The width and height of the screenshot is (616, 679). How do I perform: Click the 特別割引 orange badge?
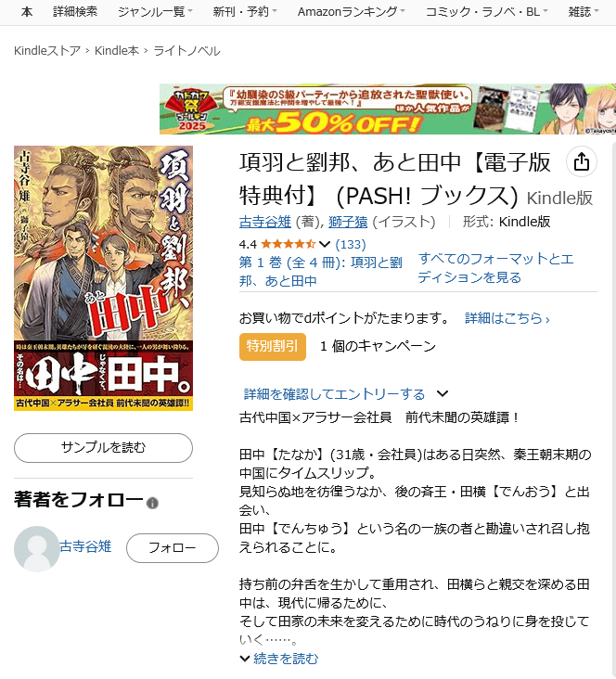(273, 346)
